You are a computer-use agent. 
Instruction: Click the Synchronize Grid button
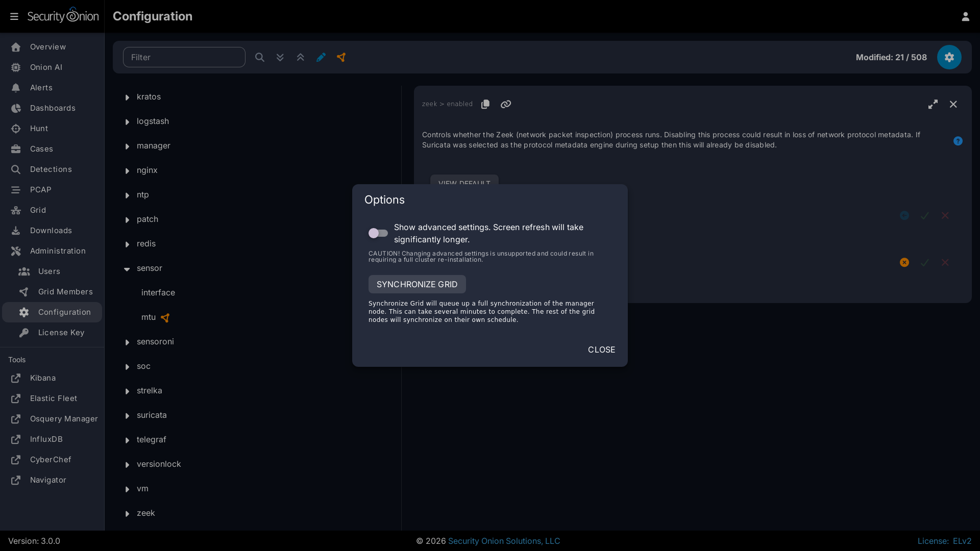[416, 284]
